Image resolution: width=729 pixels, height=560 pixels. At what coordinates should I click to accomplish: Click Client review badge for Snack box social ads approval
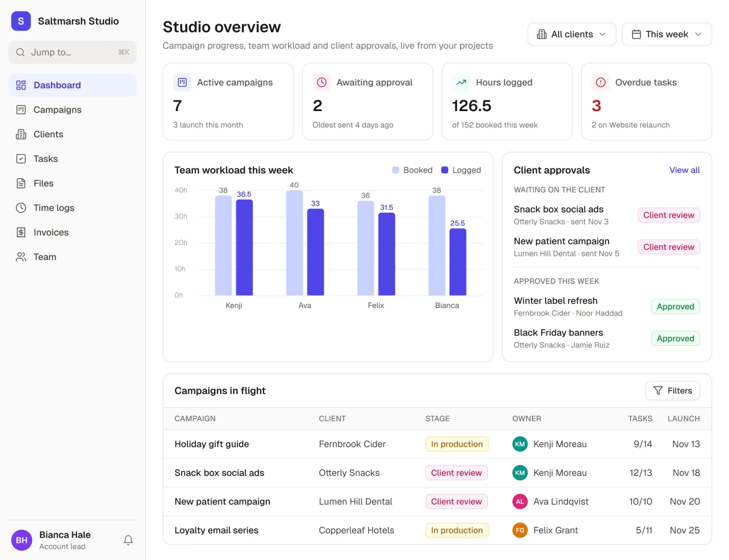[x=669, y=215]
